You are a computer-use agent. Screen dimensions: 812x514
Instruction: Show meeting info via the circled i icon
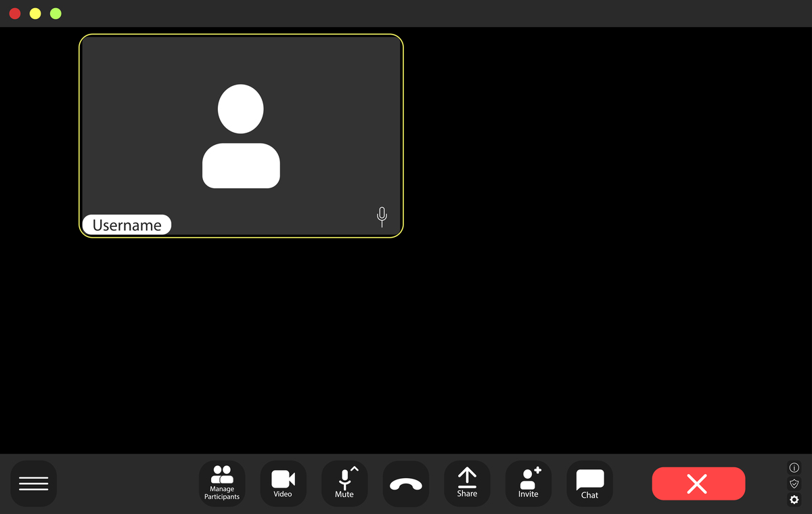794,468
